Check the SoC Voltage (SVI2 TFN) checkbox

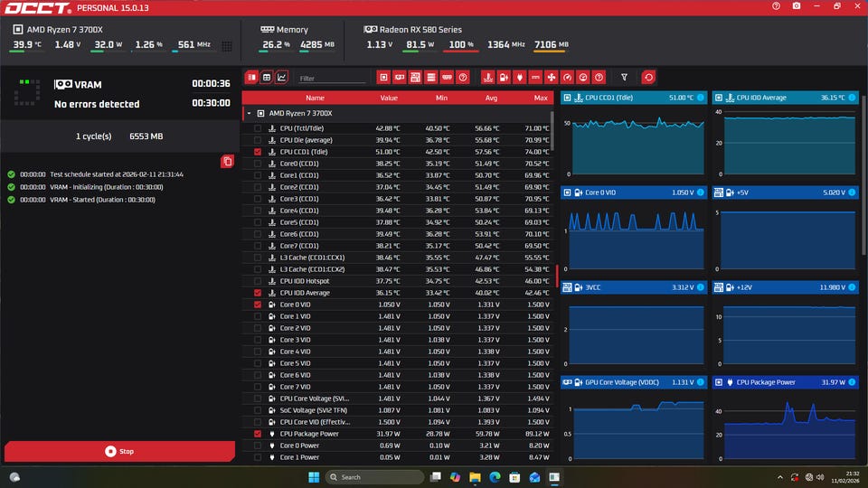[258, 410]
